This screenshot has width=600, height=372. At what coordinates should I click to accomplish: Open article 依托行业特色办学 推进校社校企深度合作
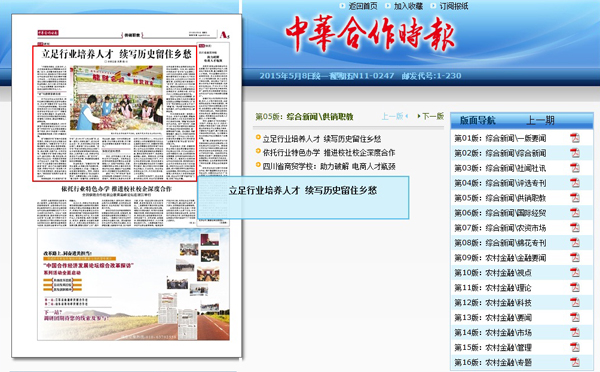coord(329,153)
